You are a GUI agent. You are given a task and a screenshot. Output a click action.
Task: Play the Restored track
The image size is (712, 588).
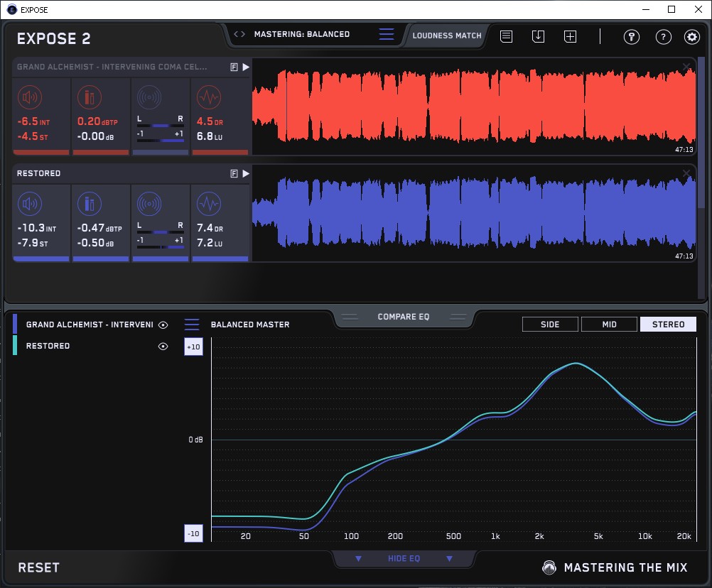coord(246,173)
